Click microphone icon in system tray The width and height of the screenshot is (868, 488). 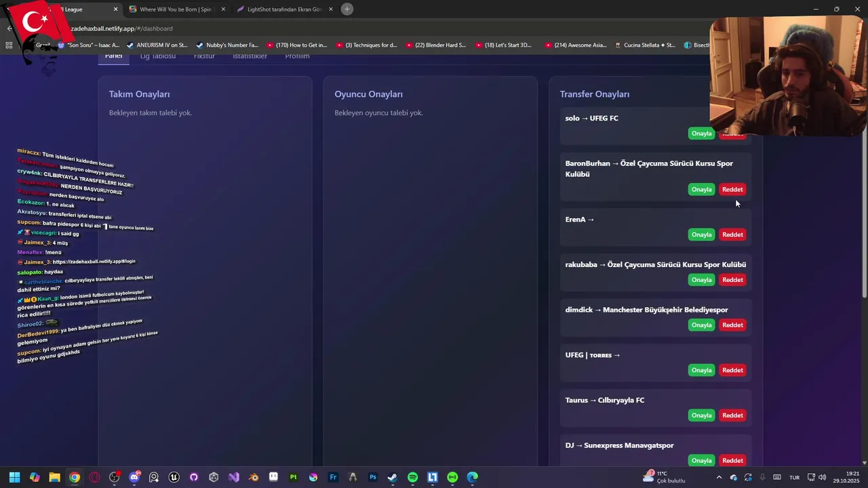[763, 477]
